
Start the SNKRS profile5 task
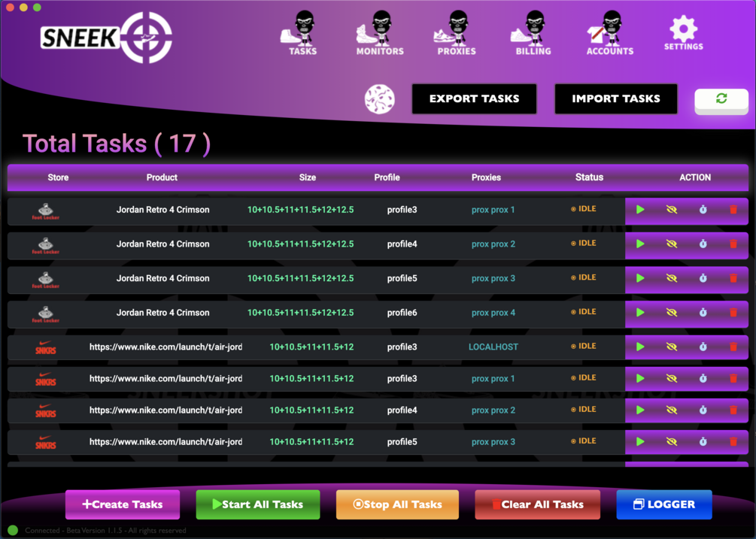pyautogui.click(x=640, y=441)
